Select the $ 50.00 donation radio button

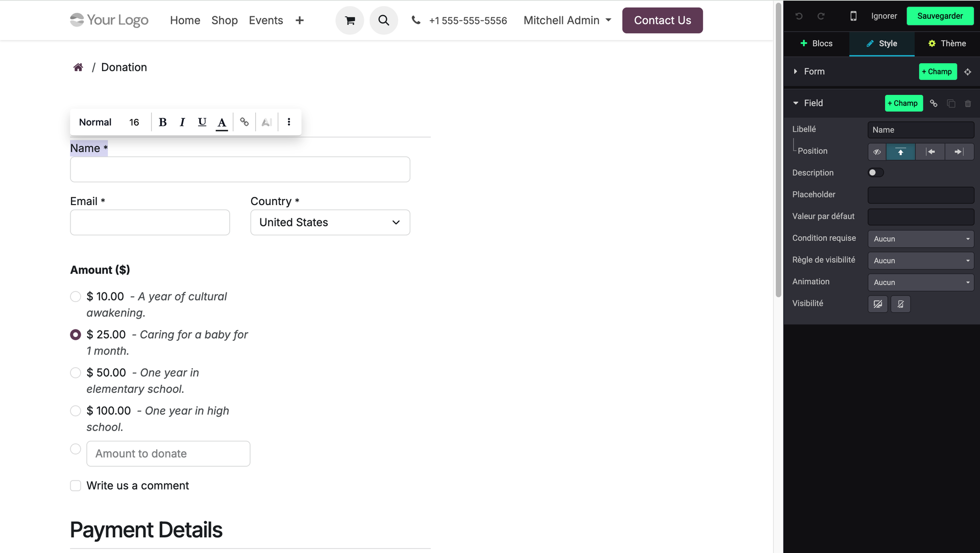pyautogui.click(x=76, y=373)
